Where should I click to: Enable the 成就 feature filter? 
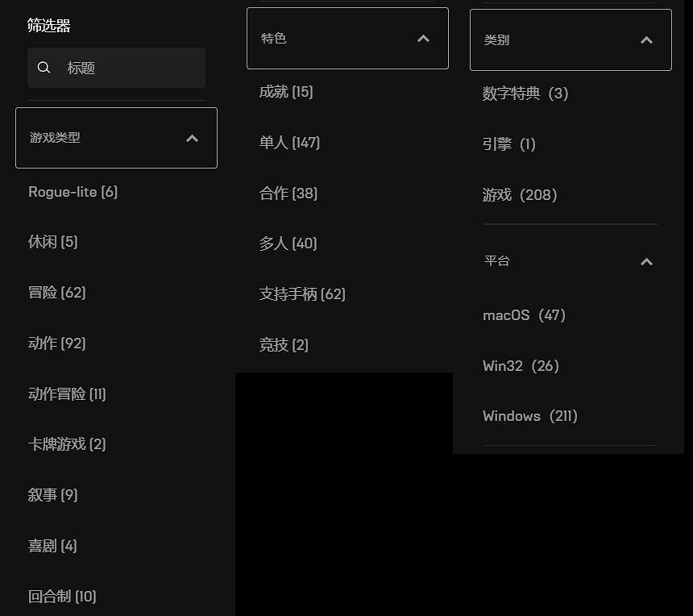pos(286,91)
